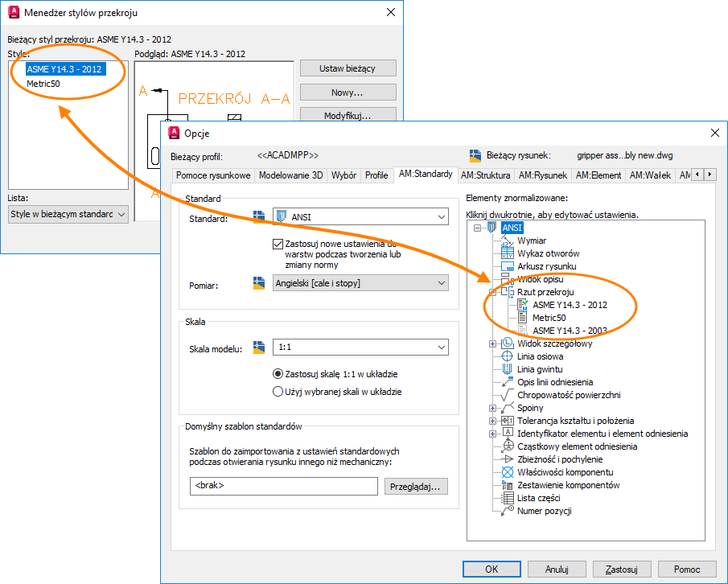Open the Pomiar Angielski dropdown
This screenshot has width=728, height=584.
point(360,282)
